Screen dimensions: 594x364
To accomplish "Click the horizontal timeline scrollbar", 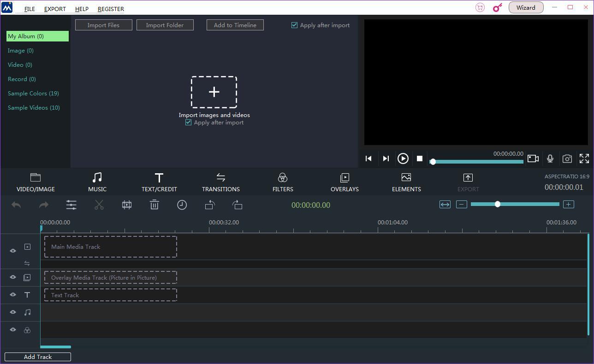I will (55, 347).
